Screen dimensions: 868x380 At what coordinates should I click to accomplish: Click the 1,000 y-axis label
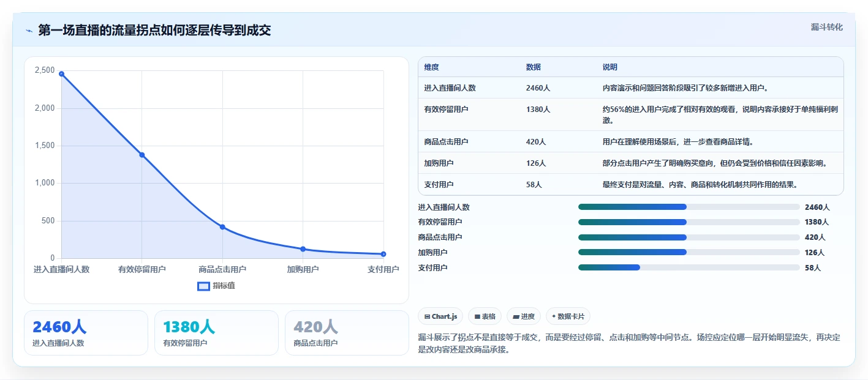[45, 183]
